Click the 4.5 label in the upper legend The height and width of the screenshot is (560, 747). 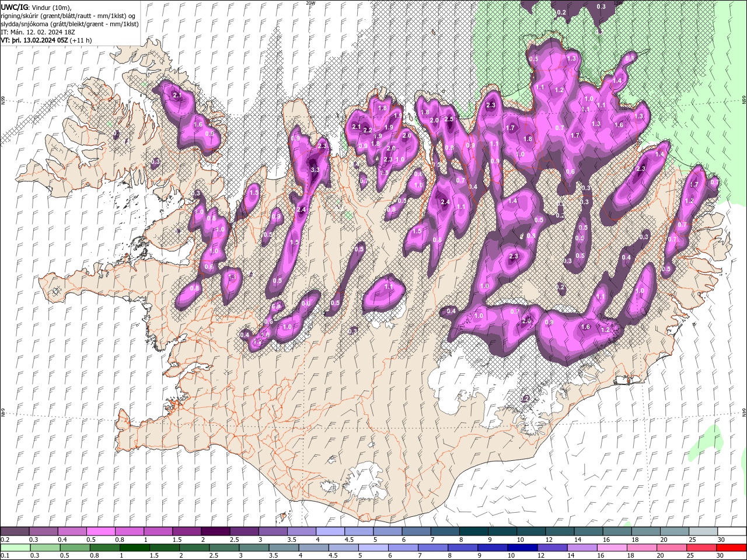[x=349, y=540]
